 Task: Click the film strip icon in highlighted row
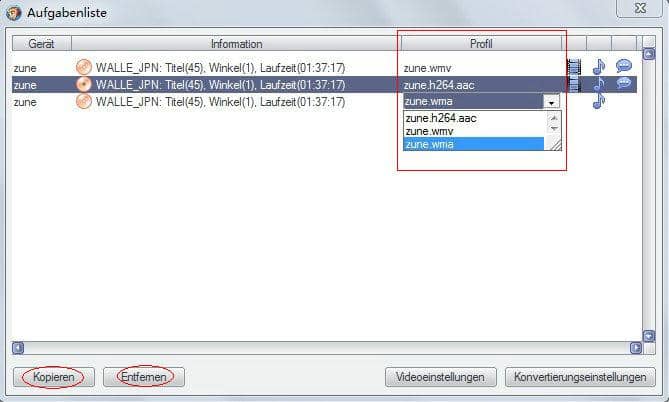coord(574,84)
